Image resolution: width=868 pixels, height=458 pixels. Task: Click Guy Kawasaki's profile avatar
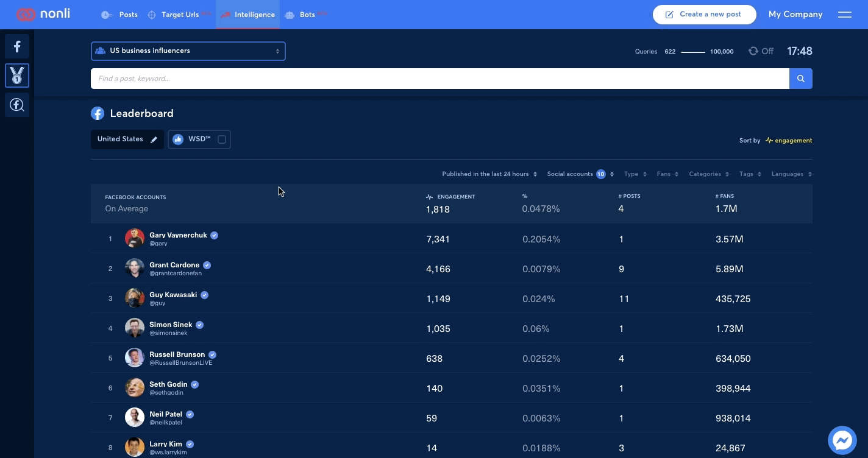click(x=135, y=298)
